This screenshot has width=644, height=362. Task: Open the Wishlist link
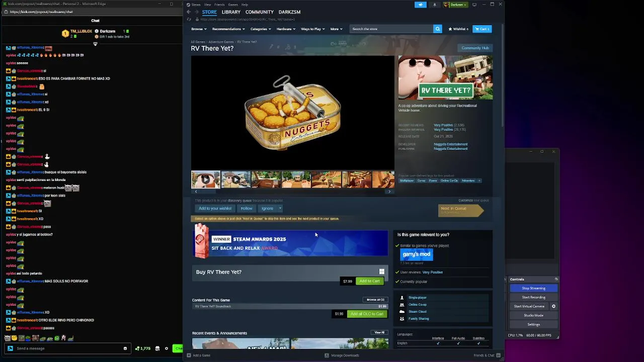[x=458, y=29]
